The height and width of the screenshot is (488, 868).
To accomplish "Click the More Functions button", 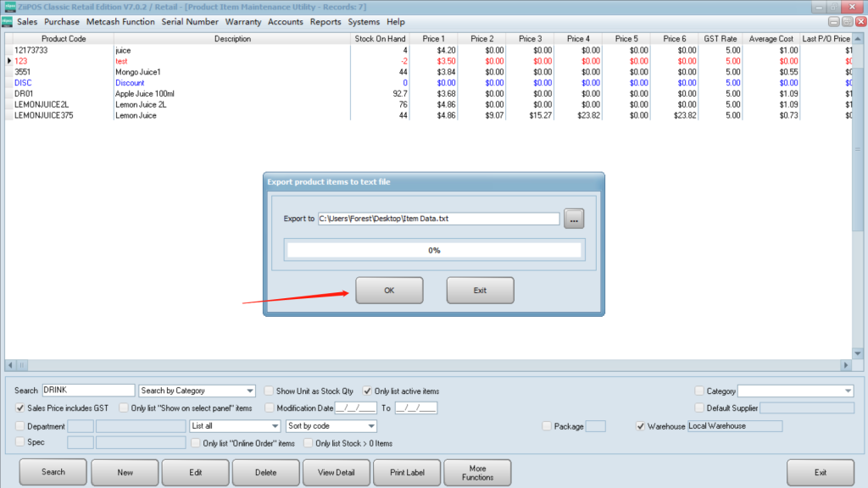I will (477, 472).
